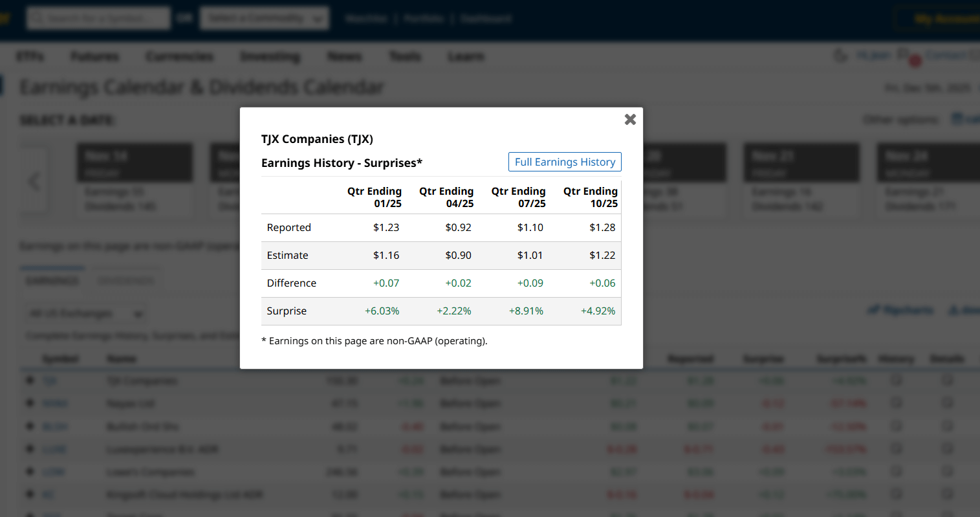980x517 pixels.
Task: Click the blue underline indicator under EARNINGS
Action: click(52, 267)
